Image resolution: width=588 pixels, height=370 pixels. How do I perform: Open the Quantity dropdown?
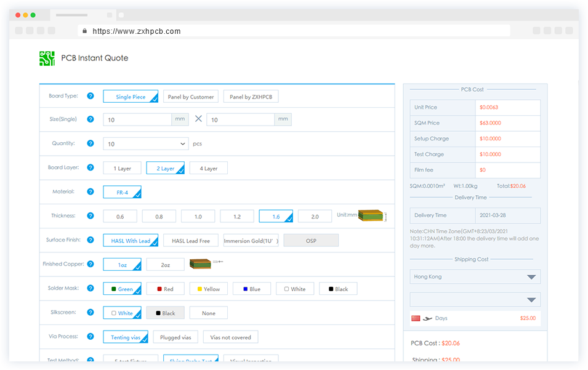point(145,143)
